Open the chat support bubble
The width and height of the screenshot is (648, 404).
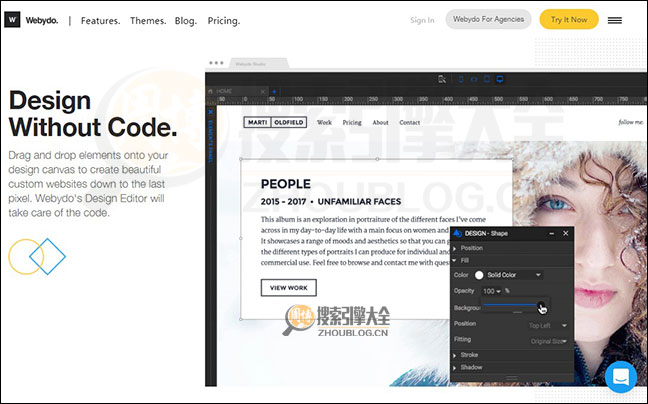620,378
